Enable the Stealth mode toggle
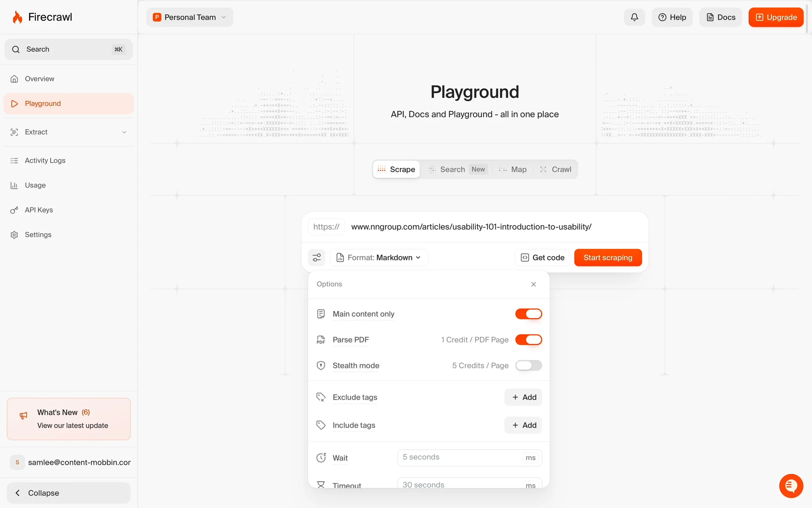Viewport: 812px width, 508px height. [x=528, y=365]
